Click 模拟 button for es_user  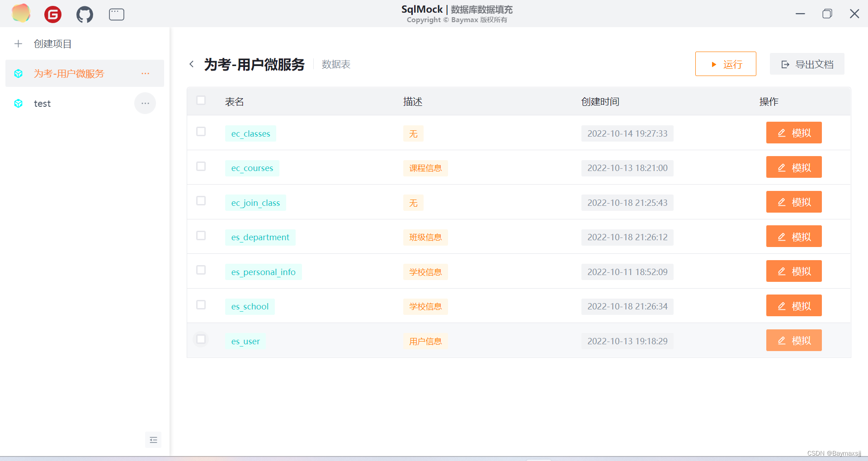click(x=794, y=340)
